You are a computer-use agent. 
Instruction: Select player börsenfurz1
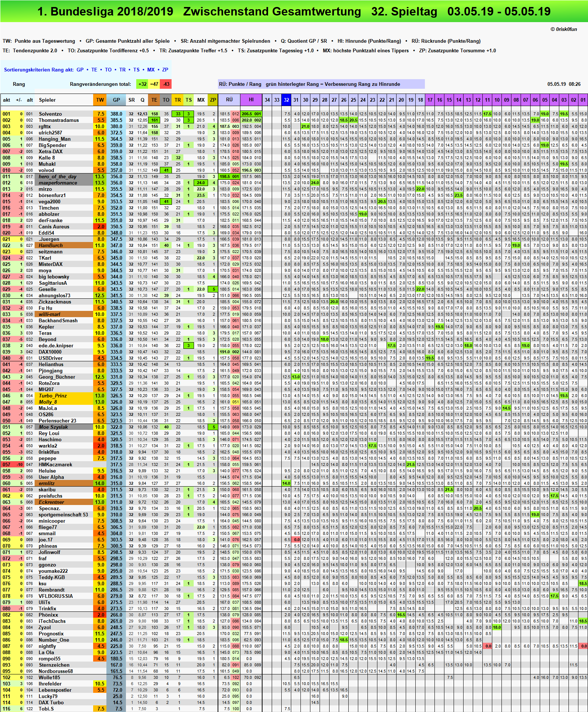(52, 195)
